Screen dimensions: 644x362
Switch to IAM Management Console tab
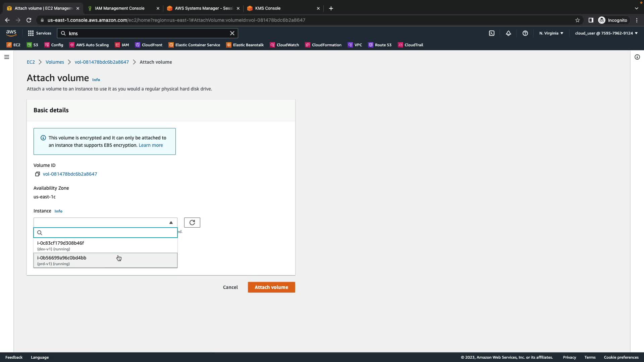(120, 8)
